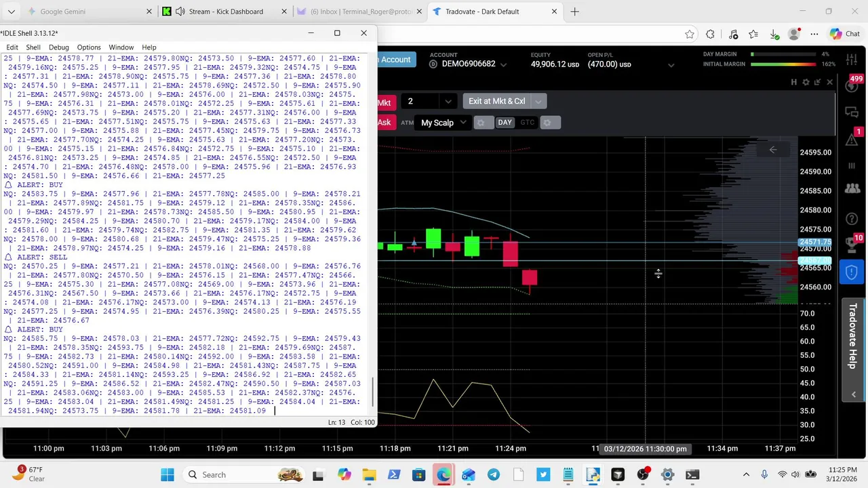Screen dimensions: 868x488
Task: Show hidden system tray icons
Action: (x=746, y=474)
